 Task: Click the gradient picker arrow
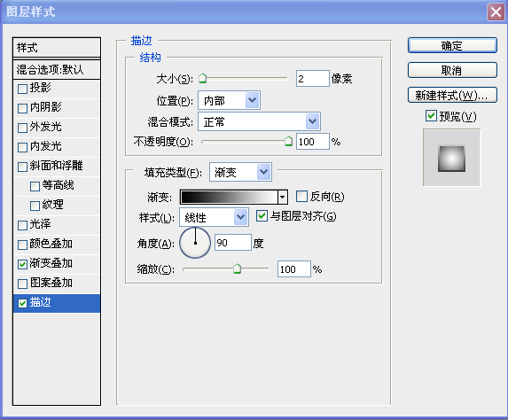[x=283, y=197]
